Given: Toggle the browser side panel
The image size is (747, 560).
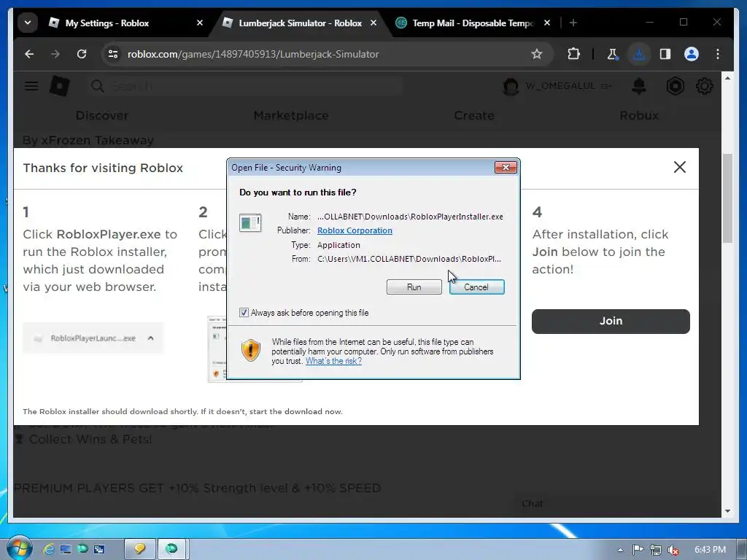Looking at the screenshot, I should point(665,54).
